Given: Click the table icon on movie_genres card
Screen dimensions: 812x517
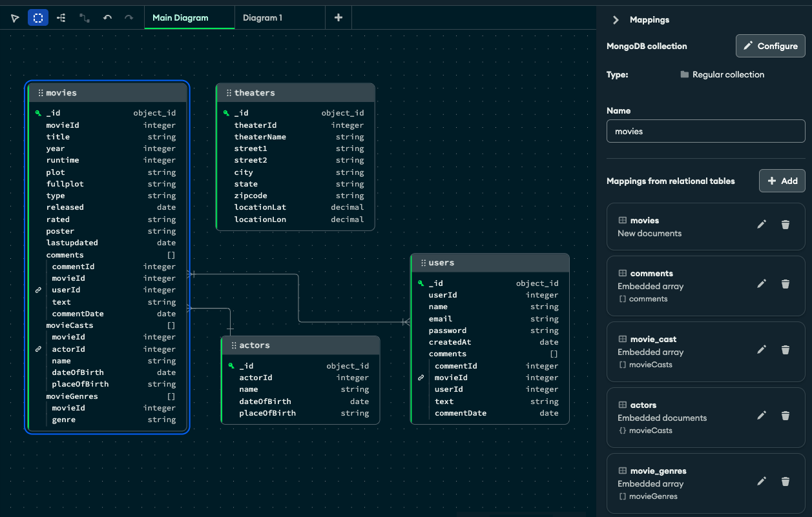Looking at the screenshot, I should [623, 471].
